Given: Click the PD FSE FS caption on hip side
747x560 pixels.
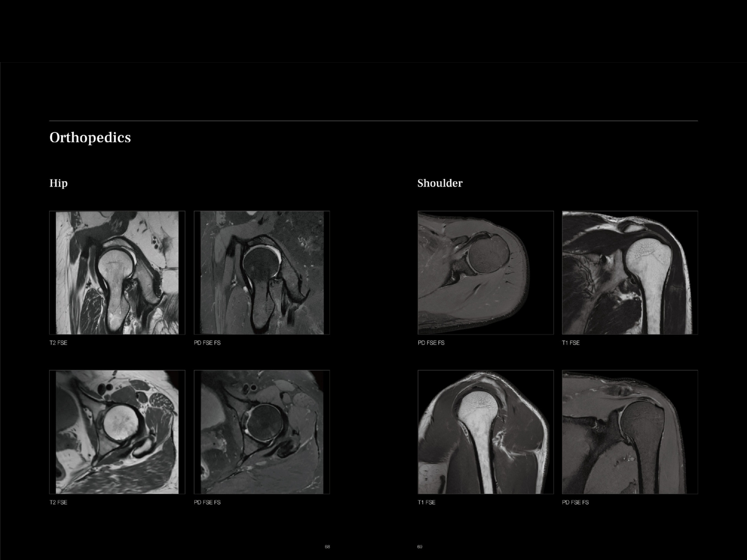Looking at the screenshot, I should click(207, 343).
